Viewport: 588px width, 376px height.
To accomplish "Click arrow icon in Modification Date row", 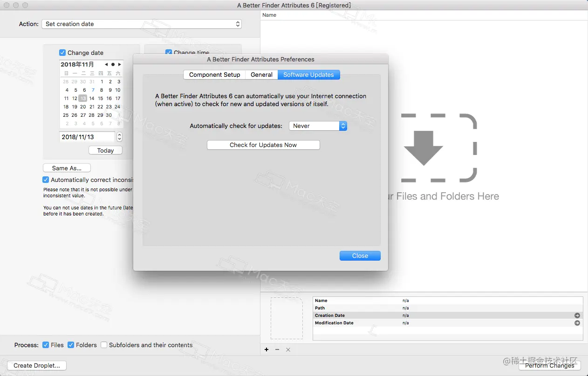I will click(577, 323).
